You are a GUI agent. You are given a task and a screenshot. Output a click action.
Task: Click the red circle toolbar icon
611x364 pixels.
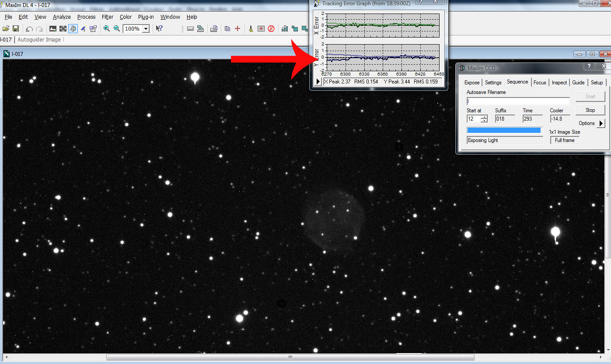click(x=271, y=29)
